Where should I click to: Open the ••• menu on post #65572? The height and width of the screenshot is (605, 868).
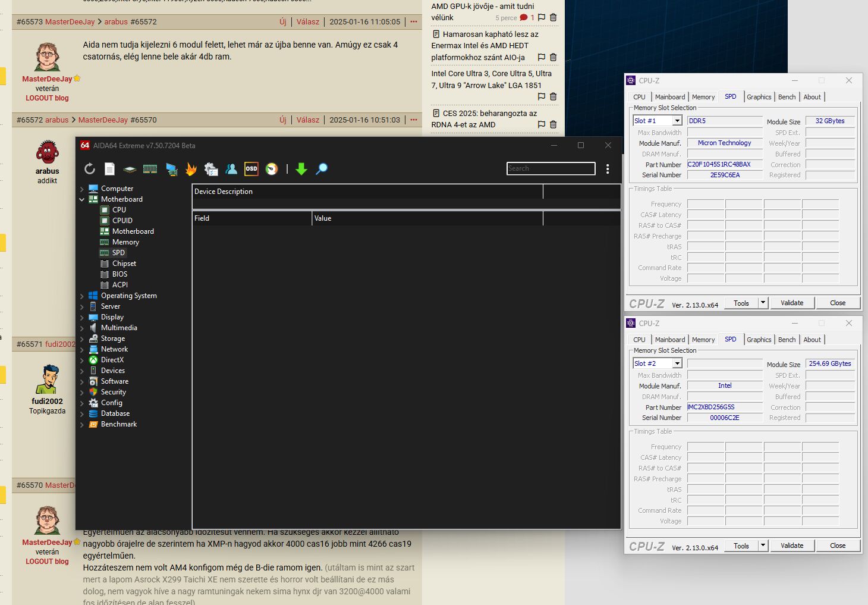pyautogui.click(x=414, y=120)
